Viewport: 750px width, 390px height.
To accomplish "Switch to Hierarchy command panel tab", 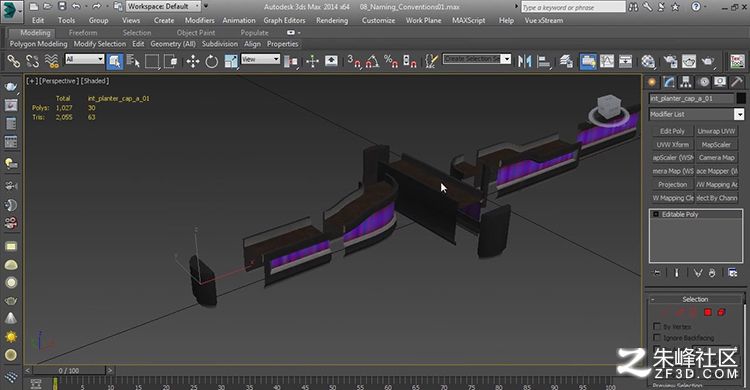I will (686, 82).
